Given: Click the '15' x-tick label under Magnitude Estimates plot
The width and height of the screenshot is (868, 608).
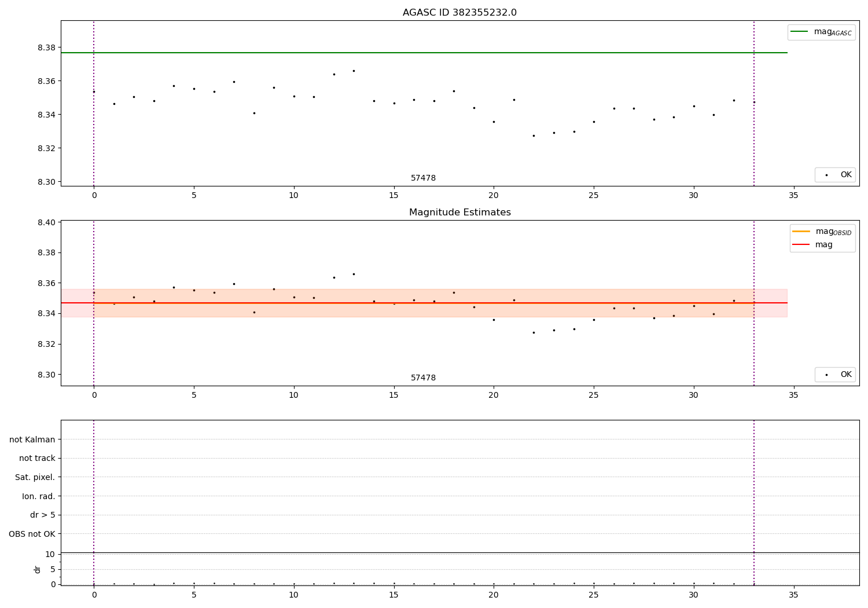Looking at the screenshot, I should [393, 395].
